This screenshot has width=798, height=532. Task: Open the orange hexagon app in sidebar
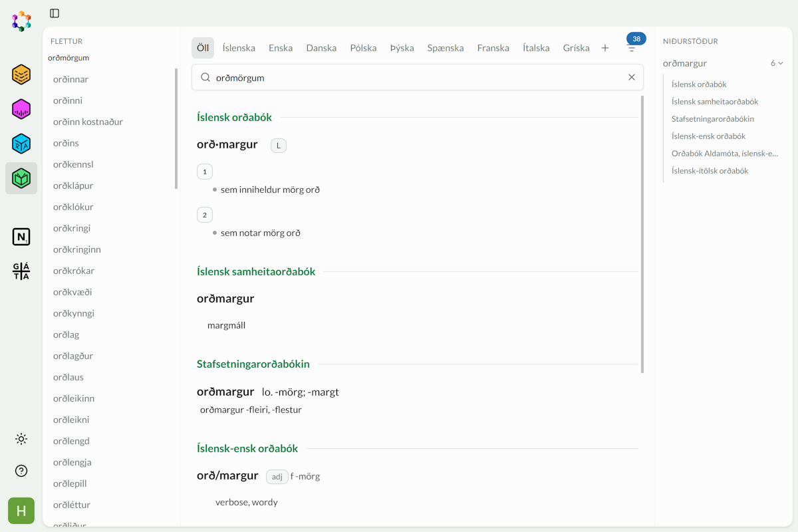click(x=21, y=74)
